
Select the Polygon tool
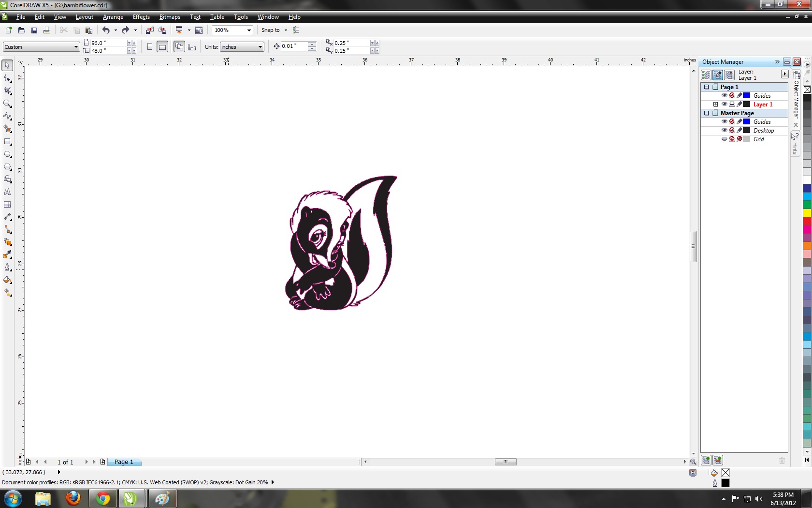7,167
